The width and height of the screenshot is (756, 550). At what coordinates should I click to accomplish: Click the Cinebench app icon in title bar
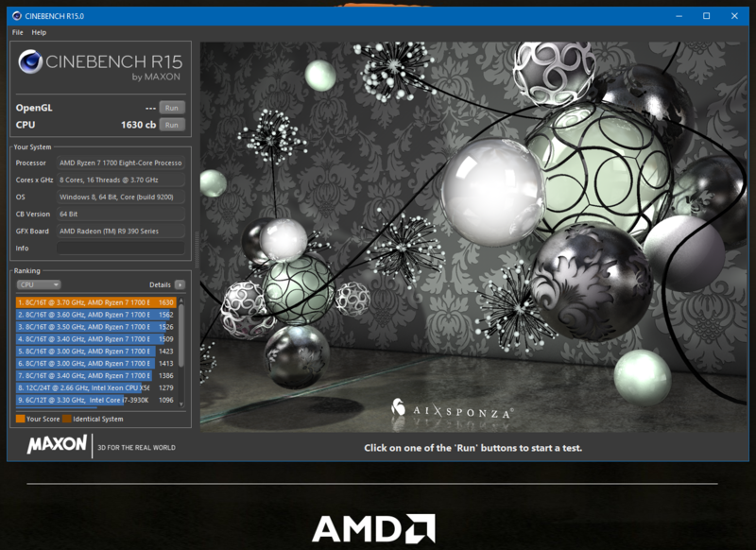[17, 16]
